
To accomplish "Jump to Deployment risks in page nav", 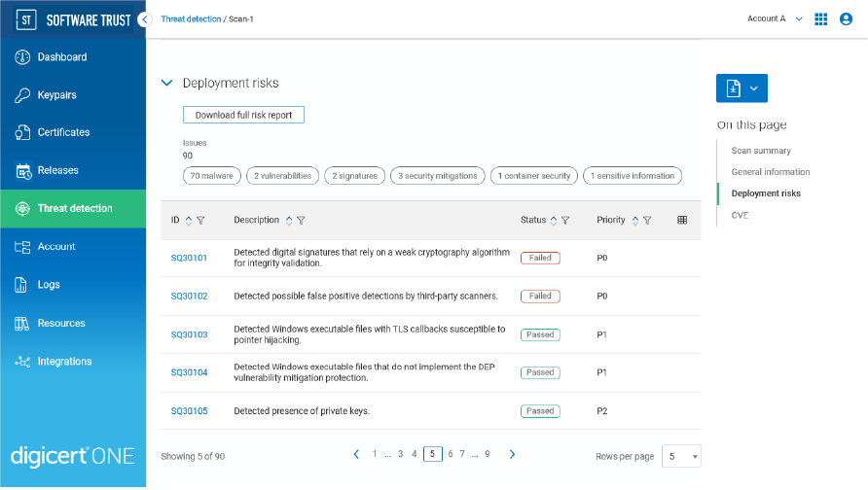I will pos(766,193).
